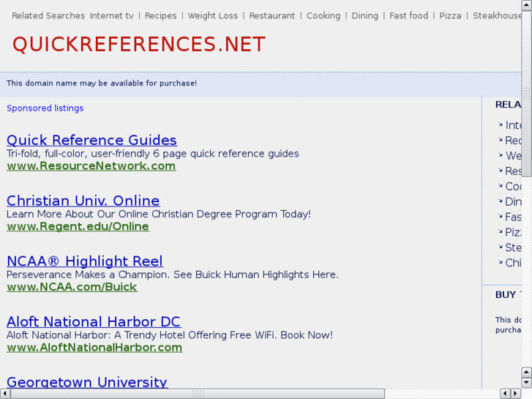Click the vertical scrollbar thumb

pos(527,94)
